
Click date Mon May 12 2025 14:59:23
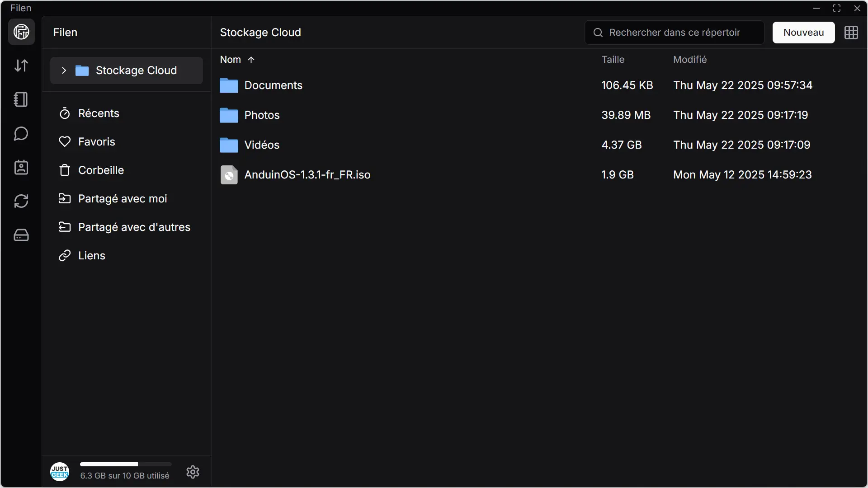(742, 175)
